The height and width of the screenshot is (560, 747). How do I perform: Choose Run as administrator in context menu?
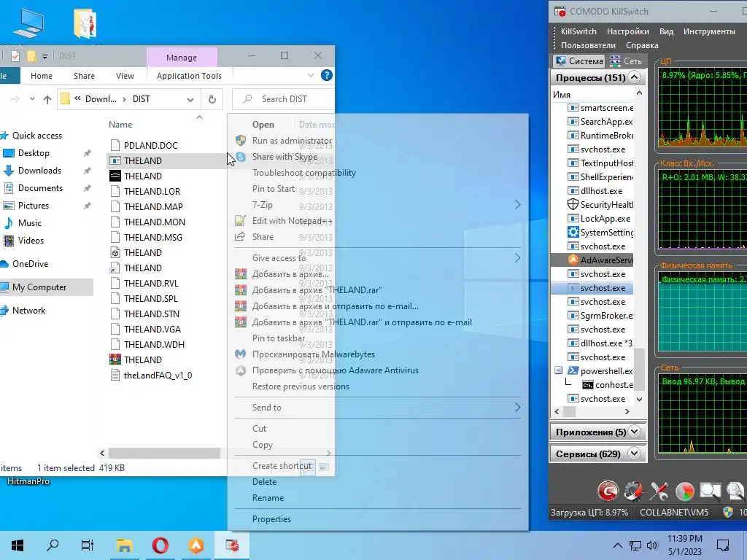[292, 141]
